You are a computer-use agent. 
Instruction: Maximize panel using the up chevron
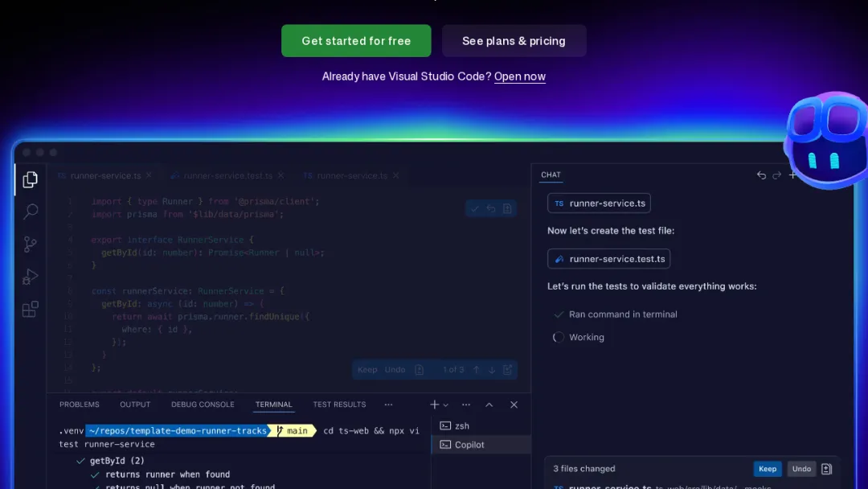tap(489, 405)
